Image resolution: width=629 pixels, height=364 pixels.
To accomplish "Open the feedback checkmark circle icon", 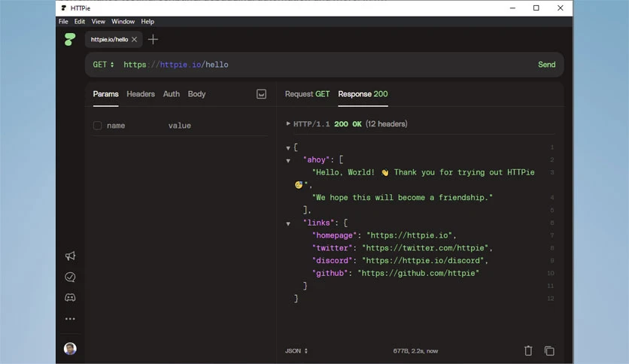I will [x=70, y=277].
